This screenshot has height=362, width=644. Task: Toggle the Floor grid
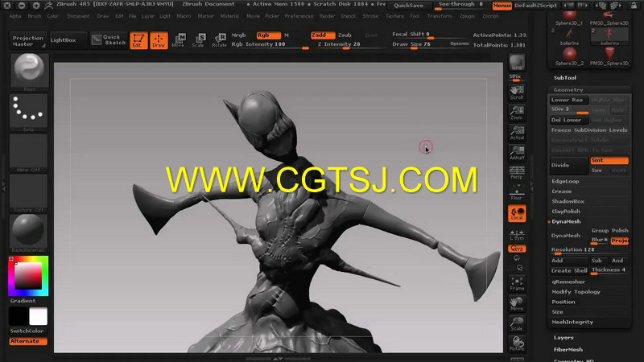(517, 192)
